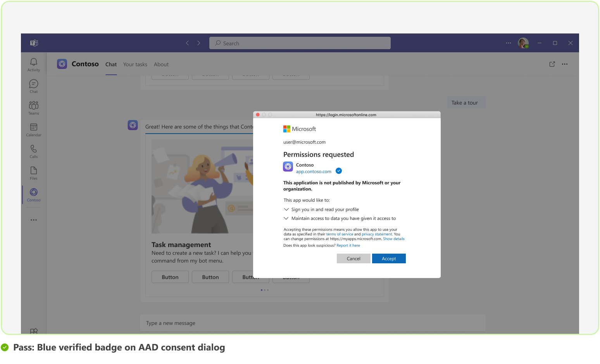Minimize the Teams window

point(540,43)
